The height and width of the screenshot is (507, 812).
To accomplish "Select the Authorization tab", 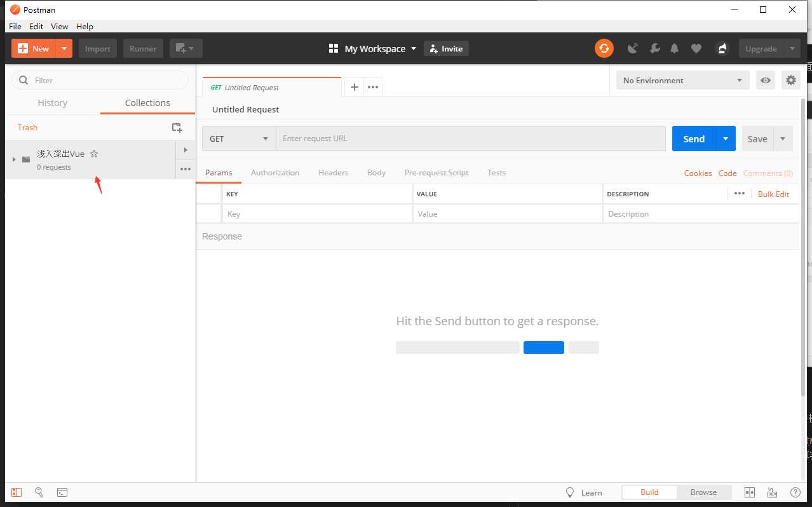I will click(x=275, y=173).
